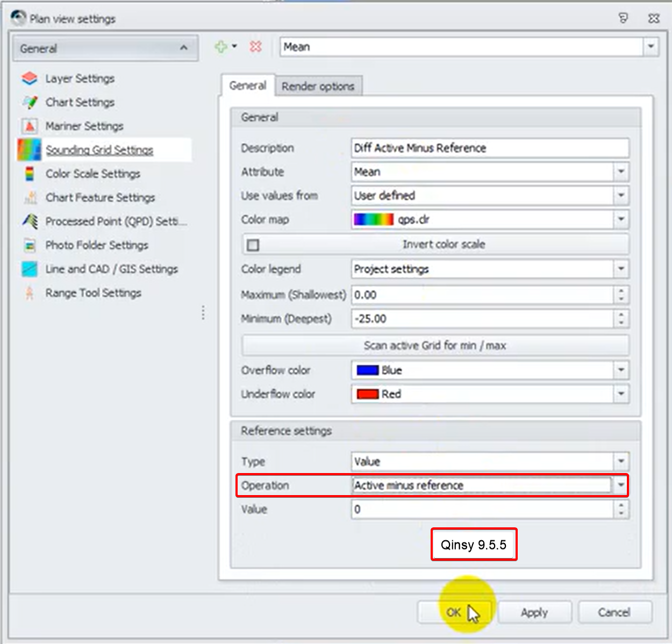This screenshot has height=644, width=672.
Task: Switch to the Render options tab
Action: coord(318,86)
